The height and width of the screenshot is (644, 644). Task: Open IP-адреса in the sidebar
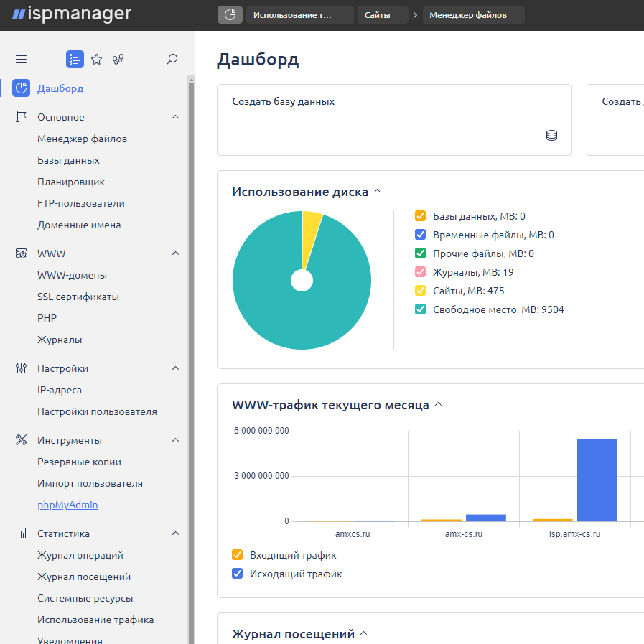coord(59,390)
